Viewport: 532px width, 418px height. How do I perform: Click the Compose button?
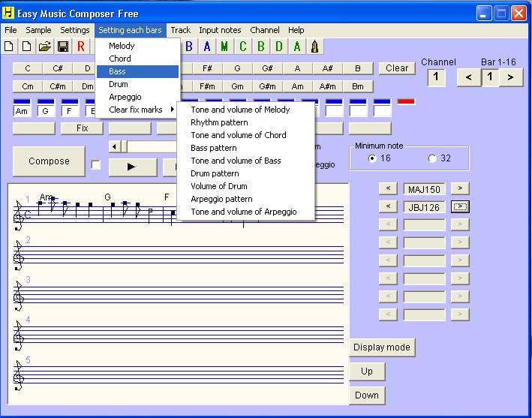[49, 161]
